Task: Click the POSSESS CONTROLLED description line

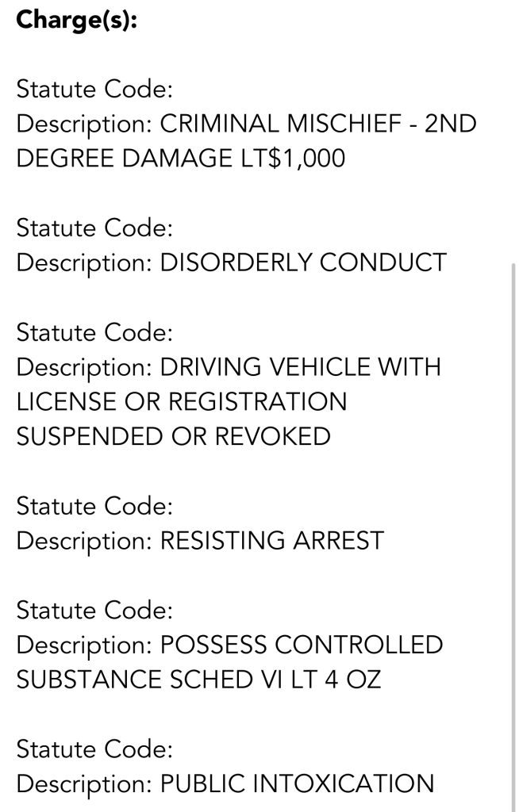Action: [229, 645]
